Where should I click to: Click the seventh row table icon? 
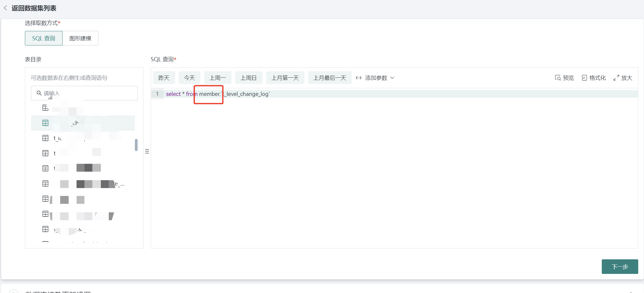[45, 199]
